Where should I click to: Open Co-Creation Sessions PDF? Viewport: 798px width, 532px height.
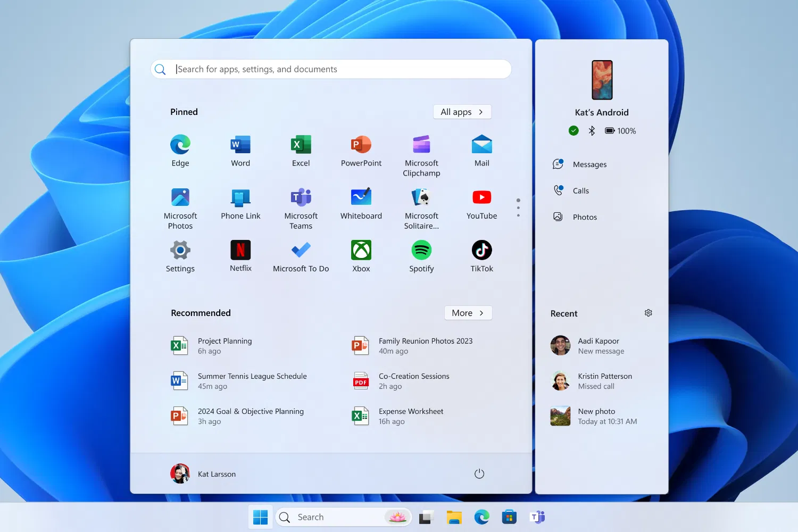tap(401, 381)
